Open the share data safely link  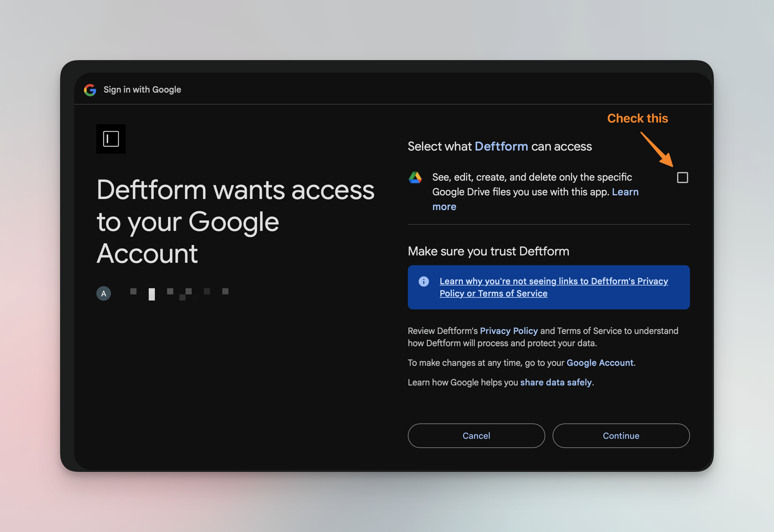pyautogui.click(x=556, y=382)
